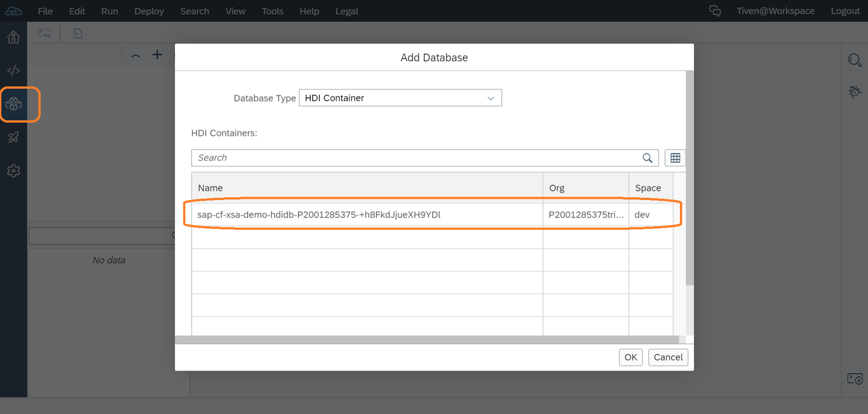Click the Name column header

click(367, 188)
